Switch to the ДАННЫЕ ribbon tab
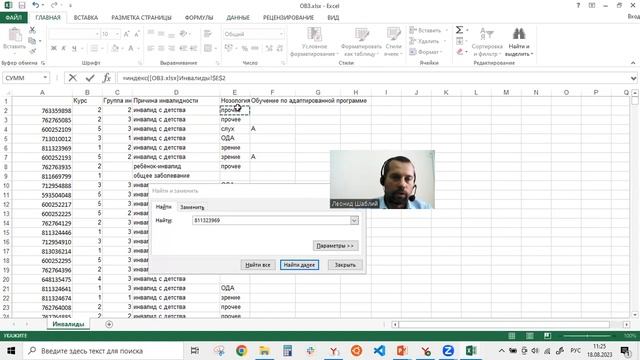640x360 pixels. coord(238,18)
